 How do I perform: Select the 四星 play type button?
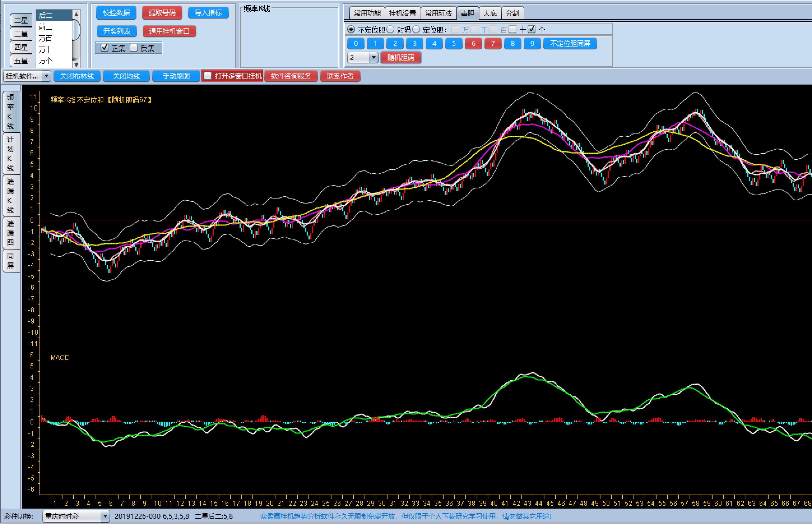coord(21,47)
